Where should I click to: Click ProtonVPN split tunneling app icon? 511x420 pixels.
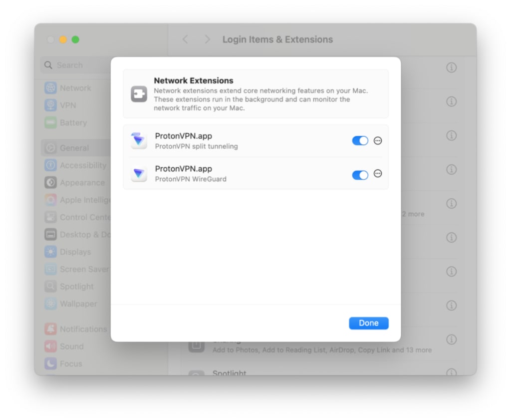[139, 140]
